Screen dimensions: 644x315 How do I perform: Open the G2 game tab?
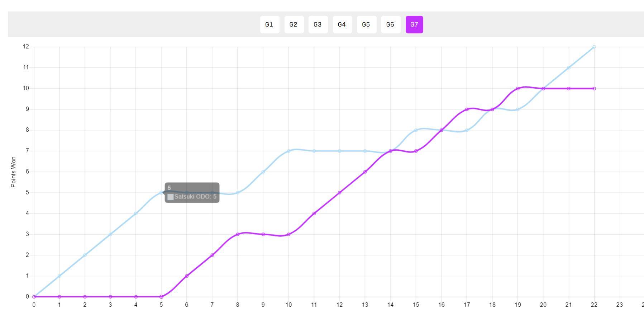click(294, 24)
